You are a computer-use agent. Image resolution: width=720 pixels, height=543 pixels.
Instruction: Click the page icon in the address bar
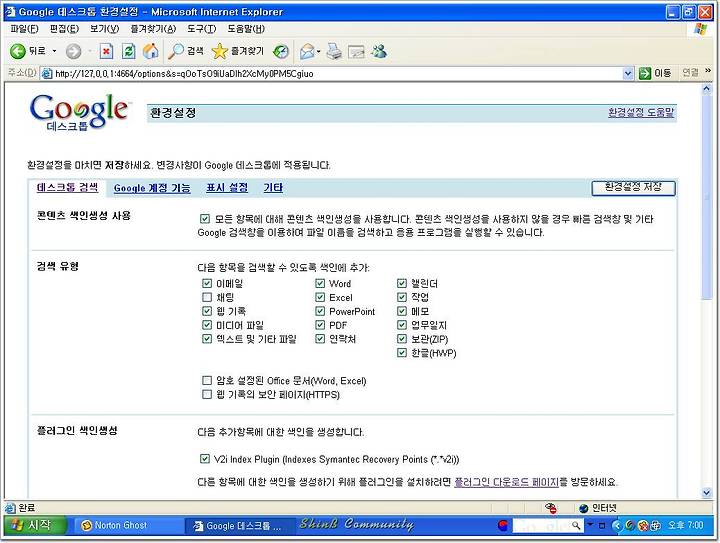click(x=46, y=73)
